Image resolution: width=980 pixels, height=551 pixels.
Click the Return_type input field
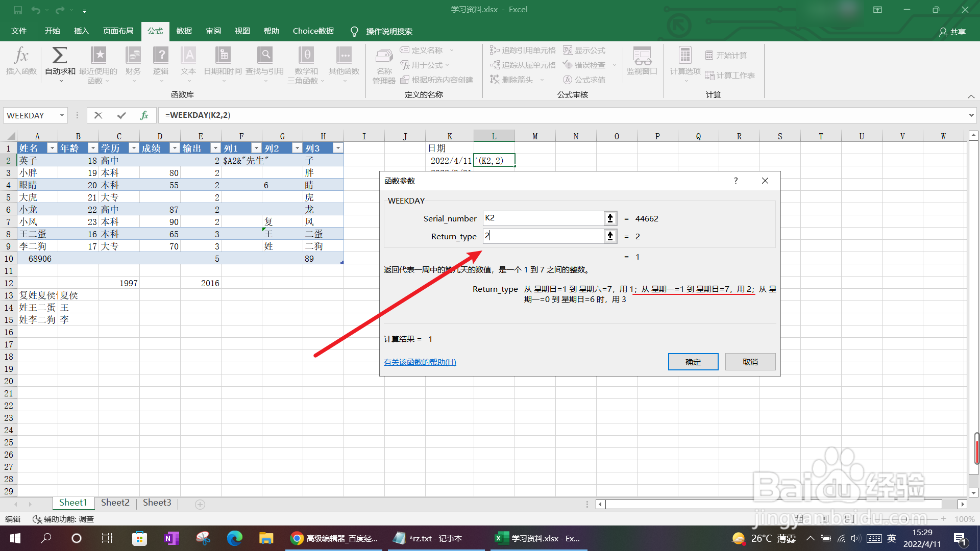(543, 236)
